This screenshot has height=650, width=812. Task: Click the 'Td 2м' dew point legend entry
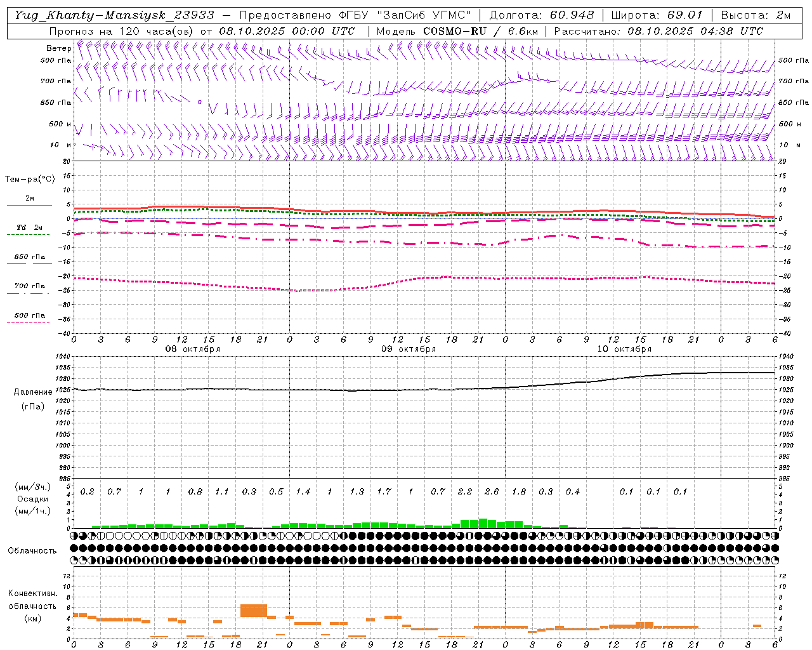(30, 227)
